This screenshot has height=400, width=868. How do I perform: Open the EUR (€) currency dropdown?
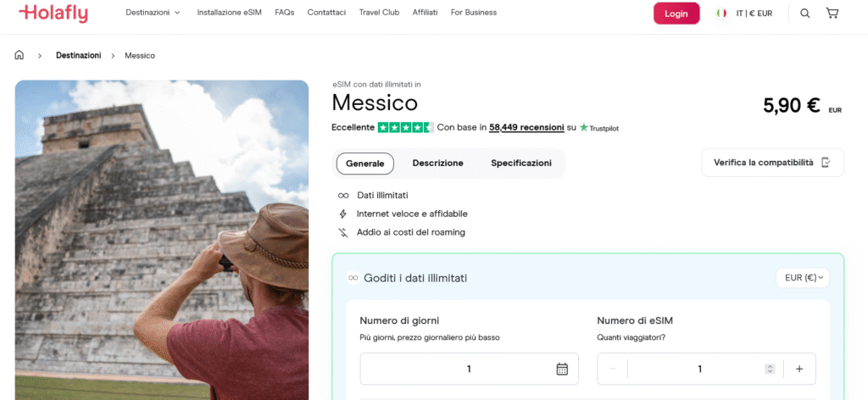pyautogui.click(x=803, y=278)
